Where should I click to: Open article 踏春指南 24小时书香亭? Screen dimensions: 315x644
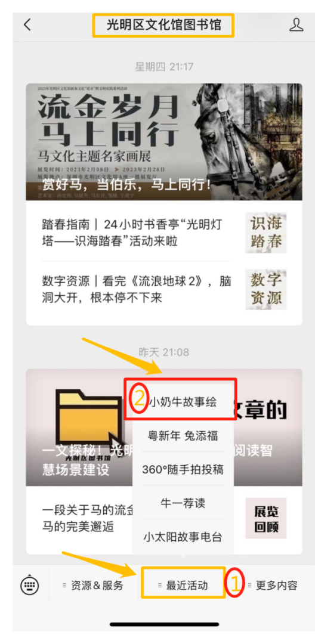[135, 233]
